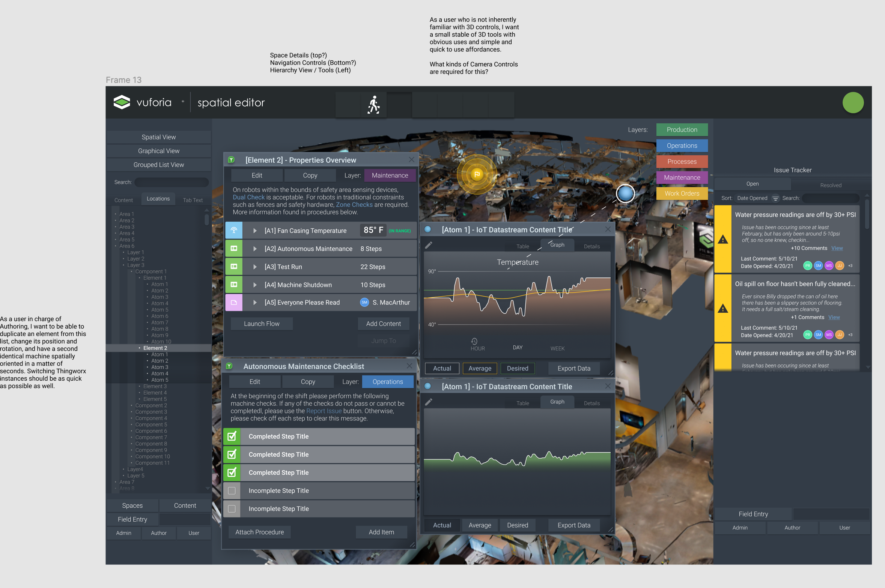
Task: Toggle the Average series in Temperature graph panel
Action: (x=480, y=368)
